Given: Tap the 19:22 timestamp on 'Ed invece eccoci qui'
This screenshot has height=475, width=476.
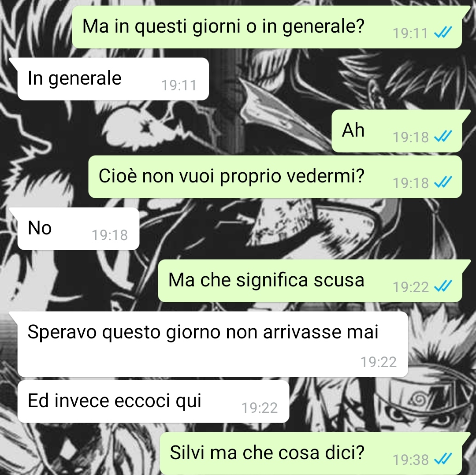Looking at the screenshot, I should 260,408.
